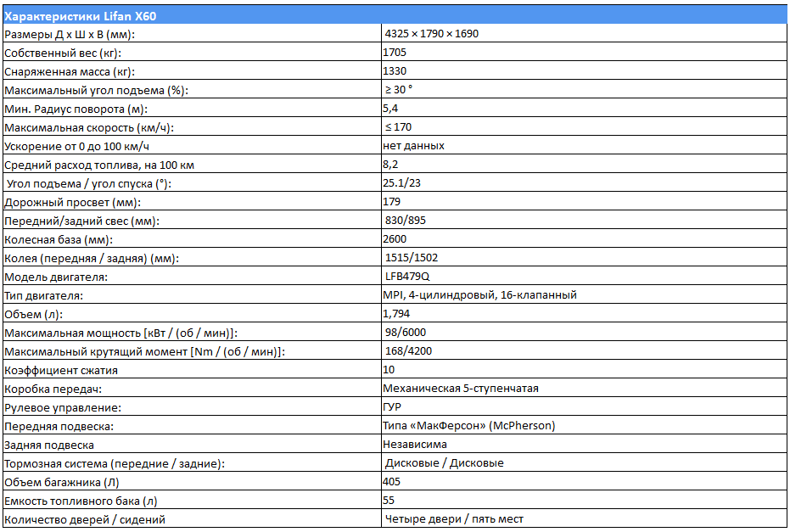790x532 pixels.
Task: Click the label 'Передняя подвеска:'
Action: pos(59,426)
